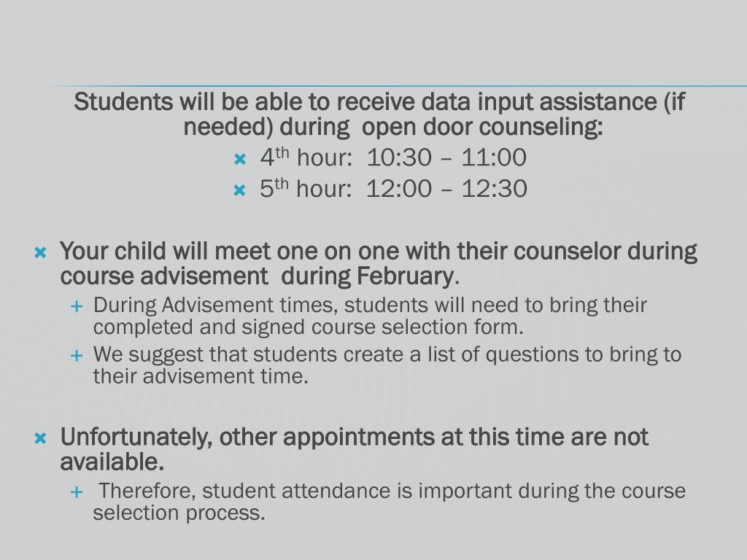
Task: Click the x bullet beside "4th hour"
Action: tap(239, 159)
